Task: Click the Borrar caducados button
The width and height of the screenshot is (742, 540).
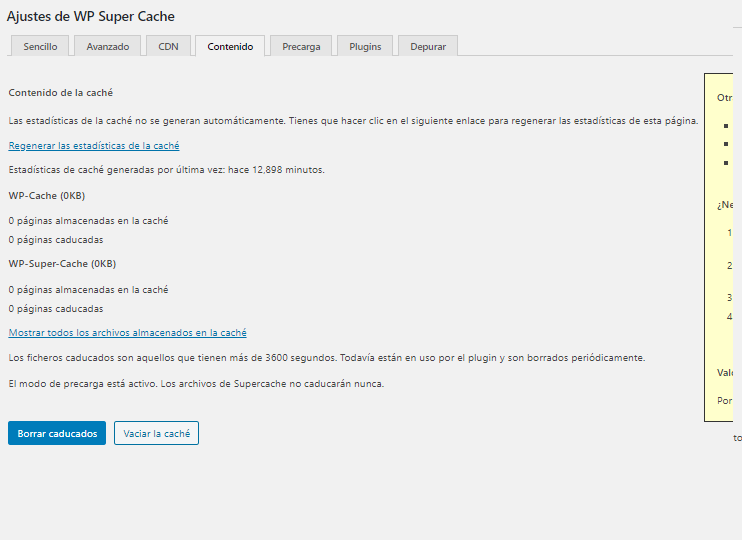Action: pyautogui.click(x=57, y=433)
